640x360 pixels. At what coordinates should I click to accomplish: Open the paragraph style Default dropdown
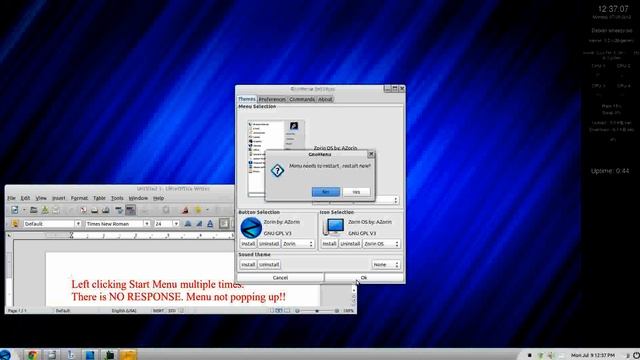78,224
